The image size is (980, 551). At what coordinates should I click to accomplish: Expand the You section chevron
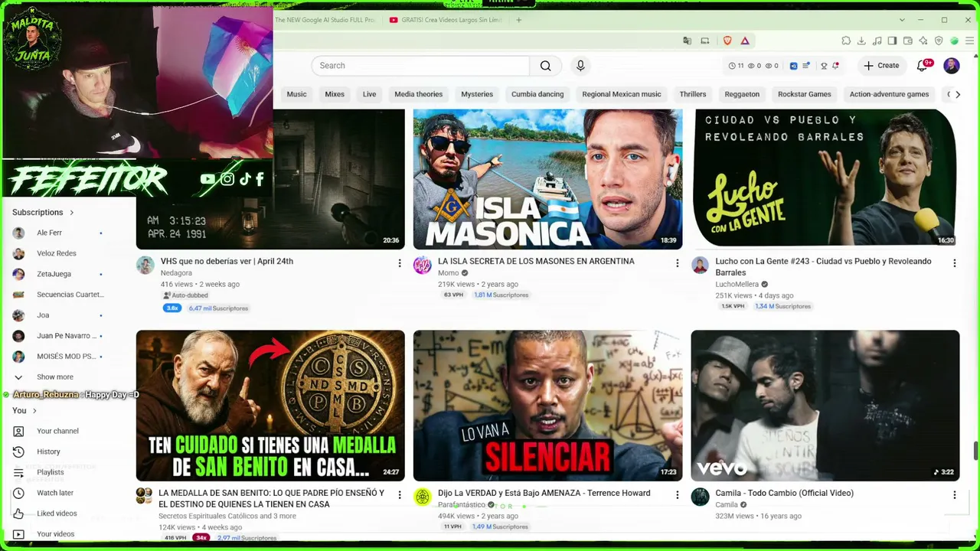pos(34,411)
